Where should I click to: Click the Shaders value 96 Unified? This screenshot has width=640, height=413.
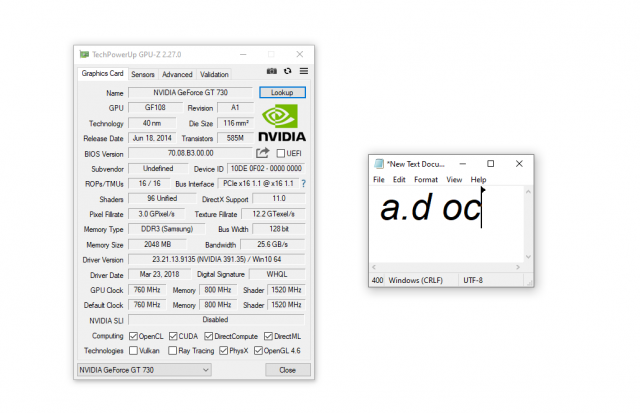(x=162, y=198)
